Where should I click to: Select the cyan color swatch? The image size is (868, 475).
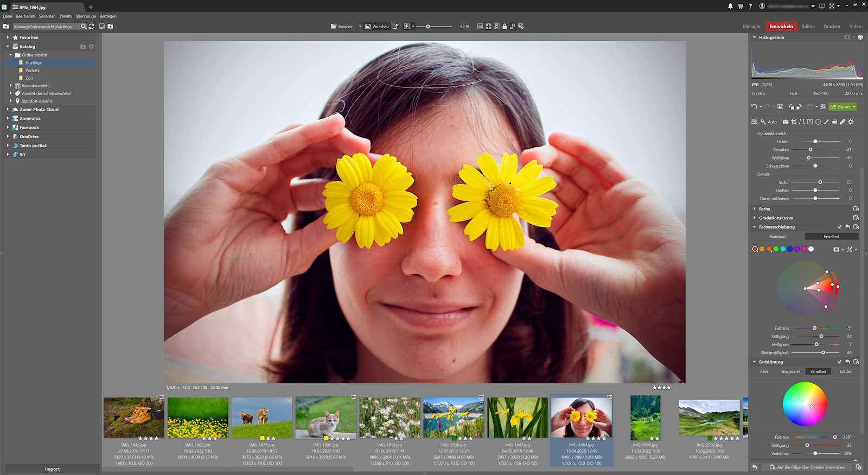[783, 249]
